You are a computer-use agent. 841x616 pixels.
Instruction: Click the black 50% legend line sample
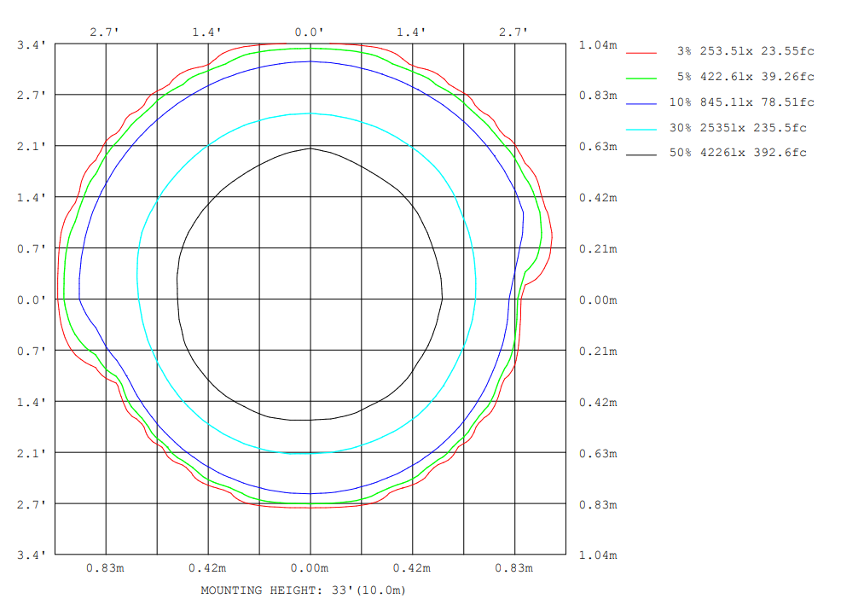(x=641, y=154)
